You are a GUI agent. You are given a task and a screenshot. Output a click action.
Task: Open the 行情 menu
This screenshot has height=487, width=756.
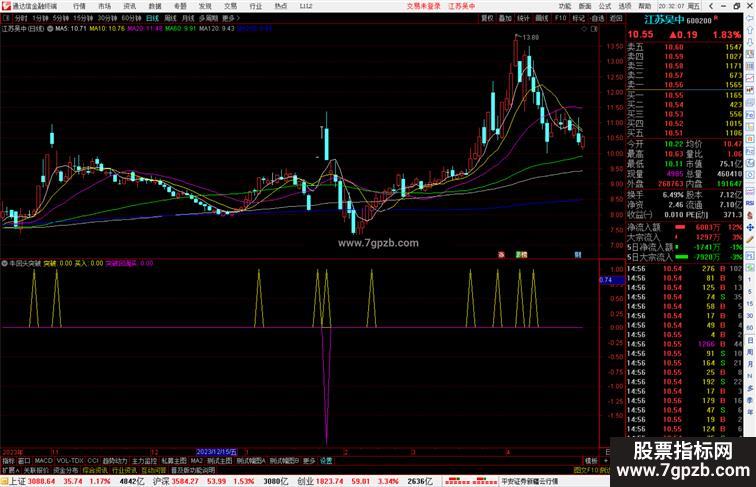(x=80, y=6)
